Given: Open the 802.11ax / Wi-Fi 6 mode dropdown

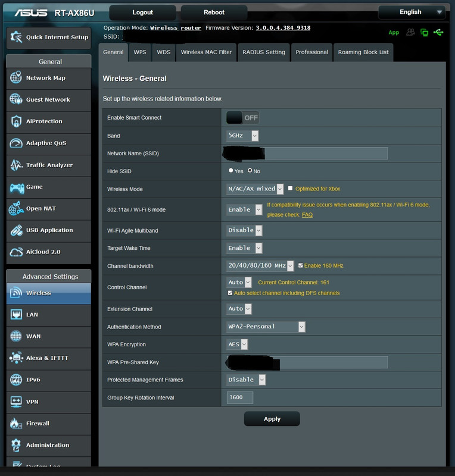Looking at the screenshot, I should 244,209.
